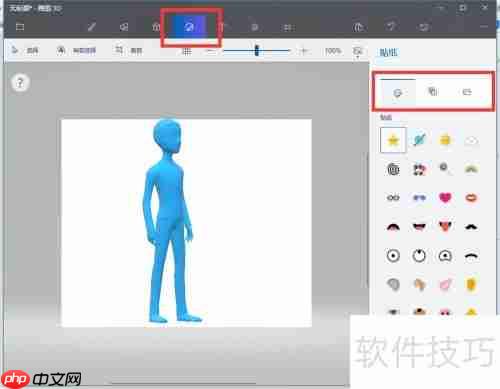Select the eye with centered pupil sticker

point(393,256)
